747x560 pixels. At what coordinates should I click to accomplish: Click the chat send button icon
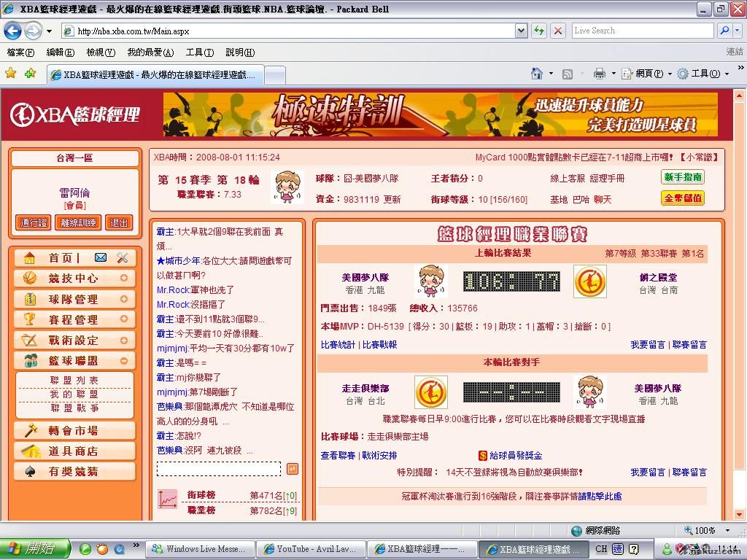tap(293, 469)
